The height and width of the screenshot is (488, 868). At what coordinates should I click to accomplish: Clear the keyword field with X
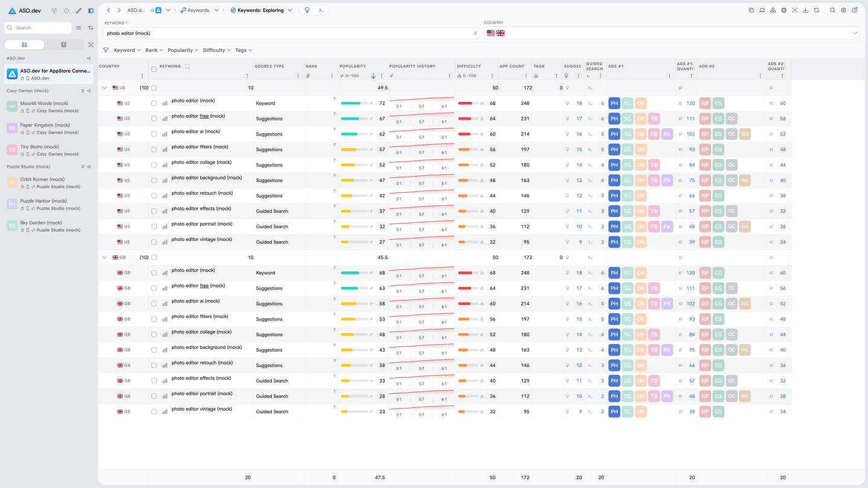coord(475,33)
